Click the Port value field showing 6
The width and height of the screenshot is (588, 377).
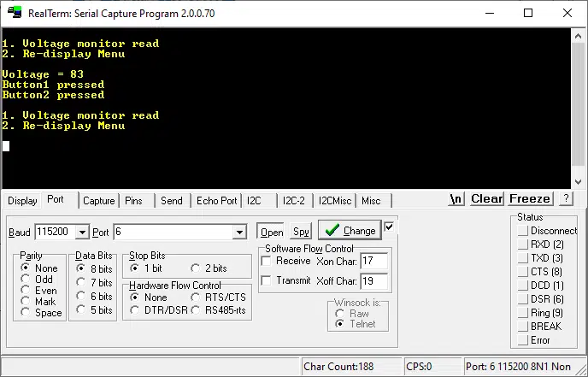(173, 233)
